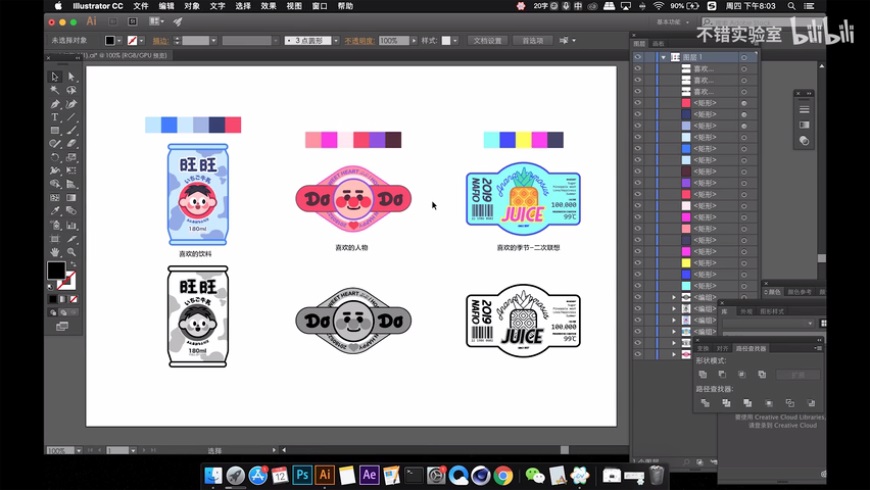Select the Pen tool
The width and height of the screenshot is (870, 490).
click(x=54, y=104)
